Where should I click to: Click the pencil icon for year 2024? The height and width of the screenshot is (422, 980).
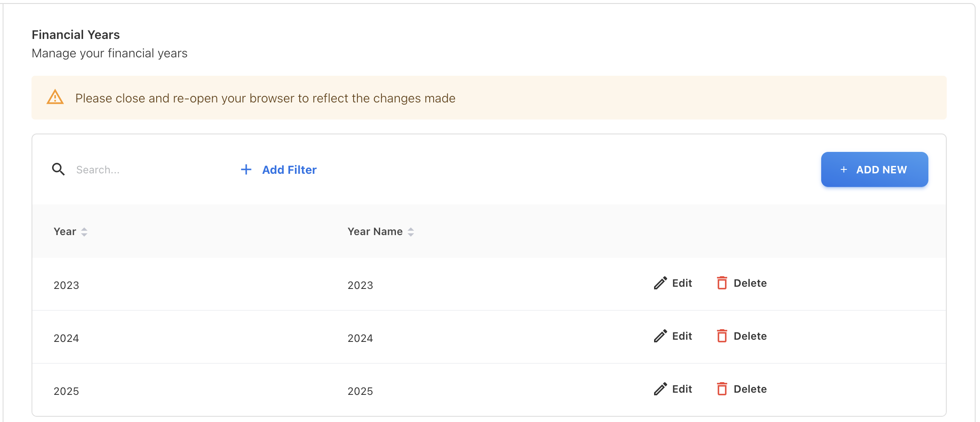[x=660, y=336]
